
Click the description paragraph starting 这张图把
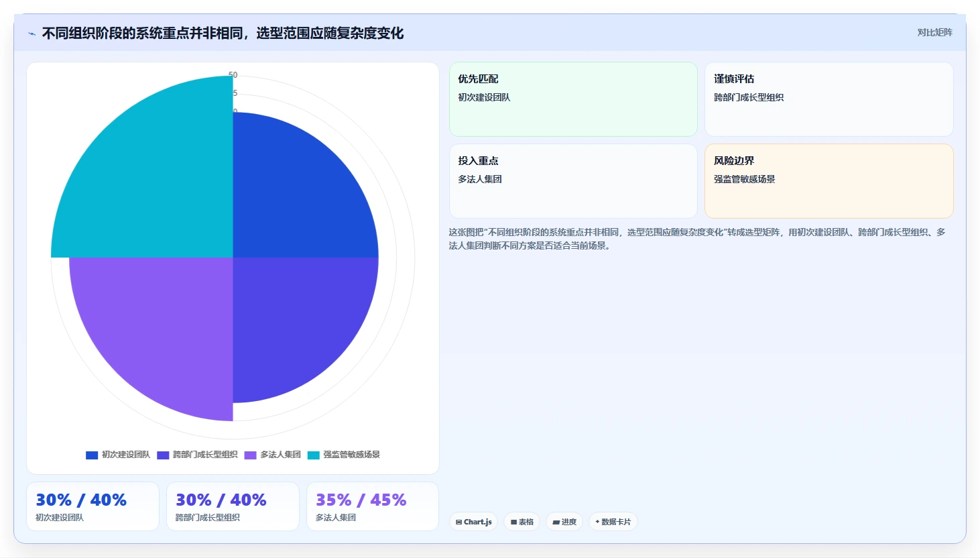(x=697, y=239)
